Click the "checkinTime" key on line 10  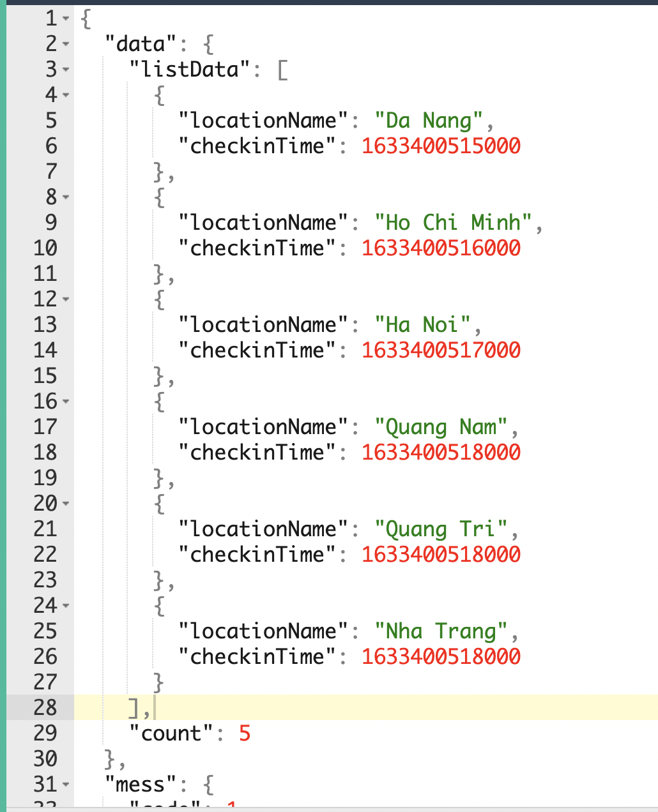point(257,248)
